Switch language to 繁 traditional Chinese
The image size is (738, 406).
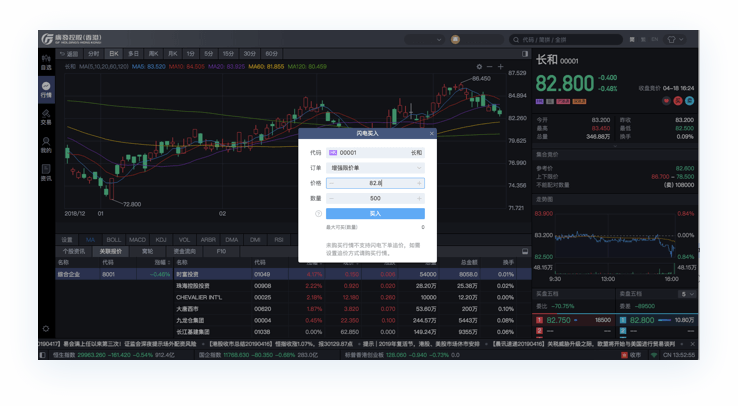click(643, 40)
